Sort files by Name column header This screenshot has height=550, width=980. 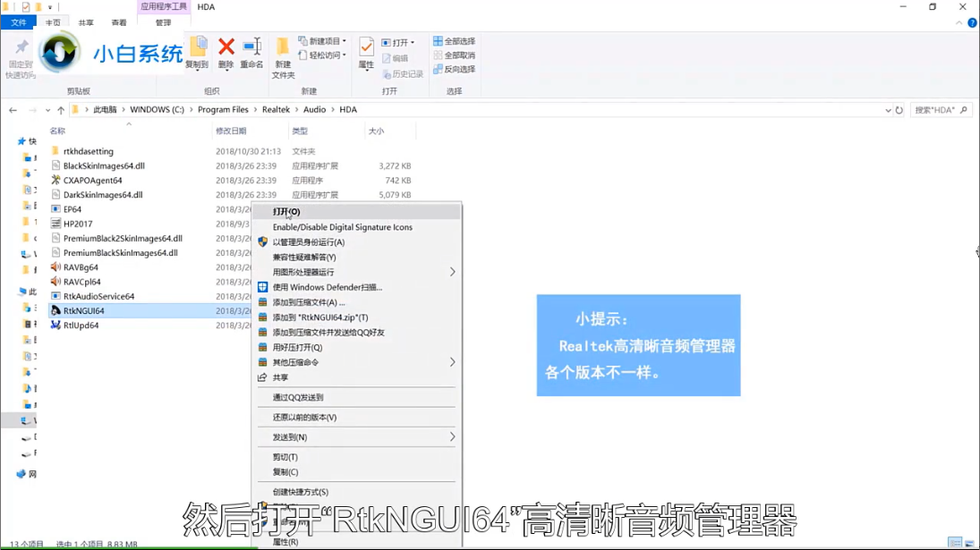tap(58, 131)
